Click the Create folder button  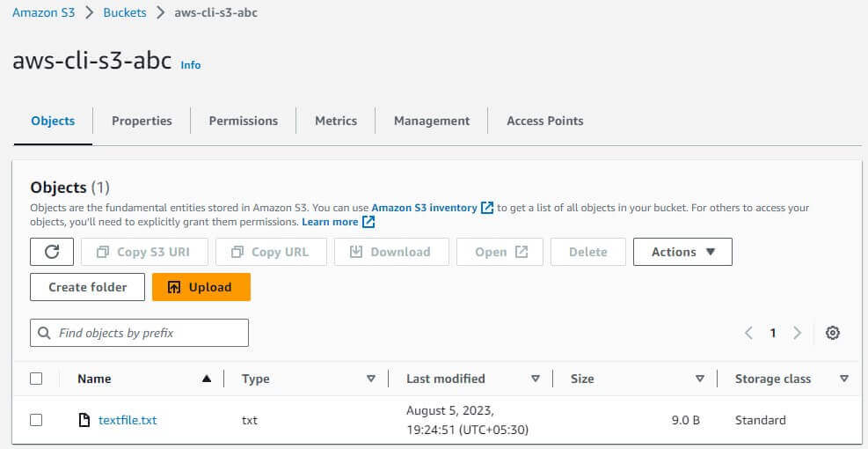click(87, 287)
